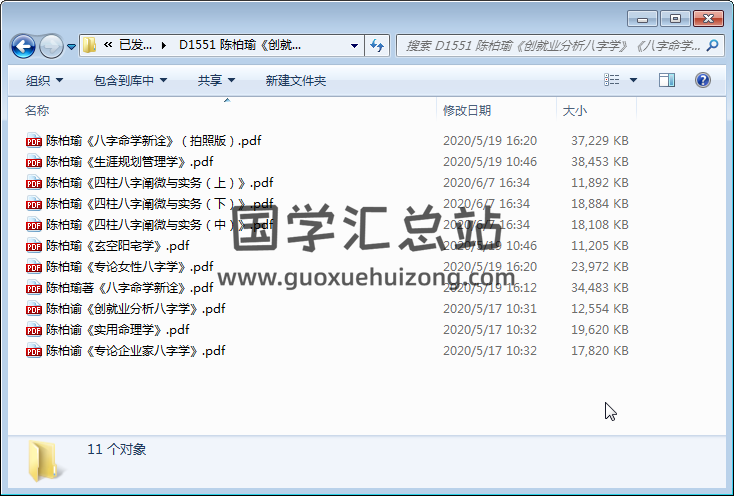The width and height of the screenshot is (734, 496).
Task: Select file 陈柏瑜《四柱八字阐微与实务（上）》.pdf
Action: coord(160,182)
